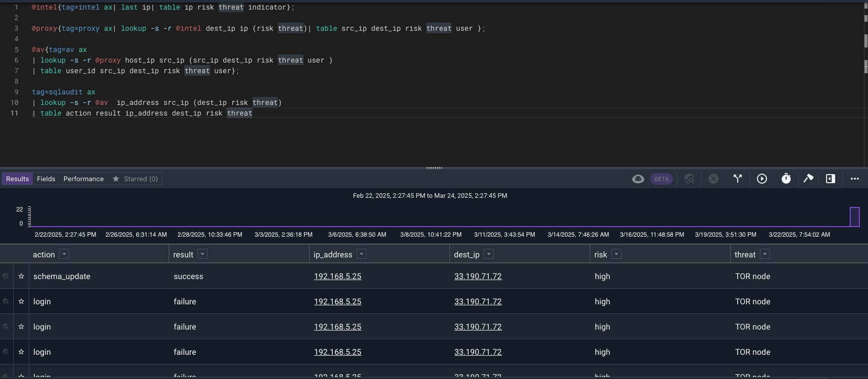868x379 pixels.
Task: Click the hammer tool icon
Action: [808, 179]
